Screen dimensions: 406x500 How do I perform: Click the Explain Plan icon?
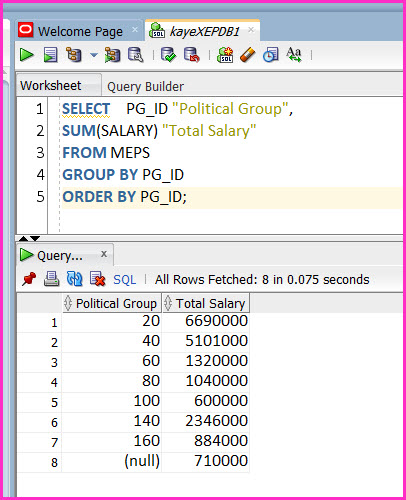[74, 55]
